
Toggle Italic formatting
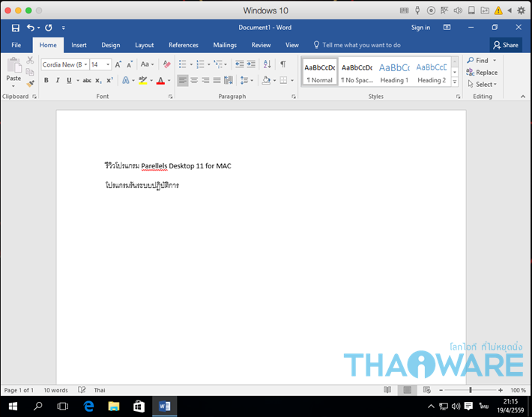[58, 80]
